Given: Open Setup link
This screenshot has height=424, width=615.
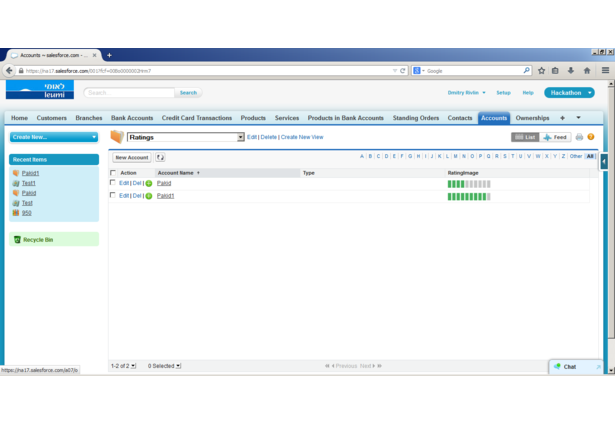Looking at the screenshot, I should click(x=503, y=93).
